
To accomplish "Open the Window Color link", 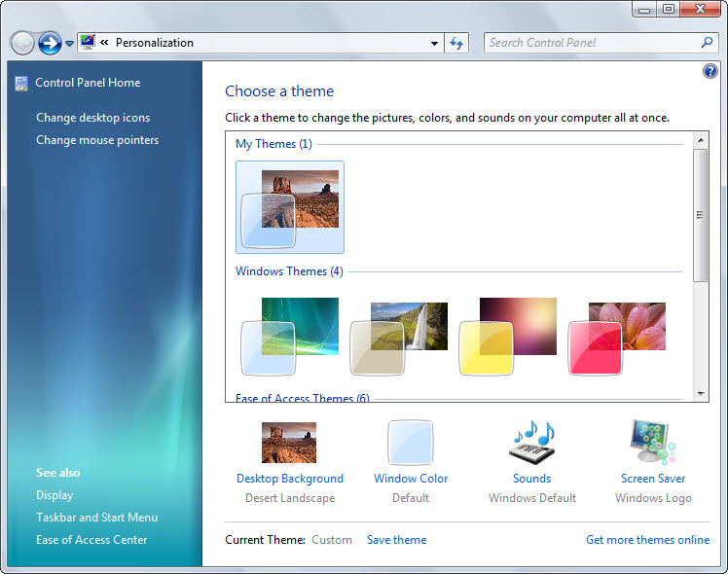I will [x=411, y=479].
